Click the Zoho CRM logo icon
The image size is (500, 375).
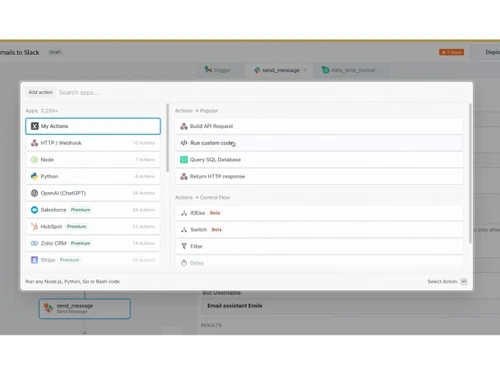pos(34,243)
